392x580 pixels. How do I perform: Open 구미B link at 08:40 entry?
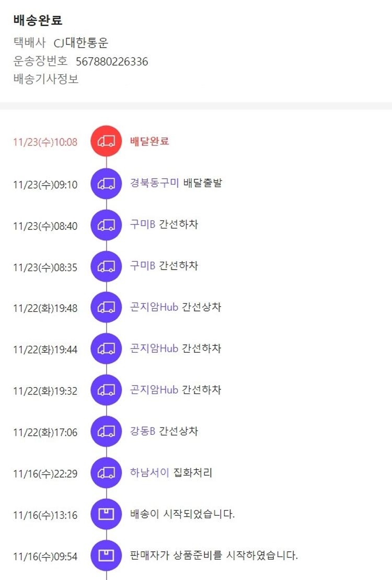[142, 224]
